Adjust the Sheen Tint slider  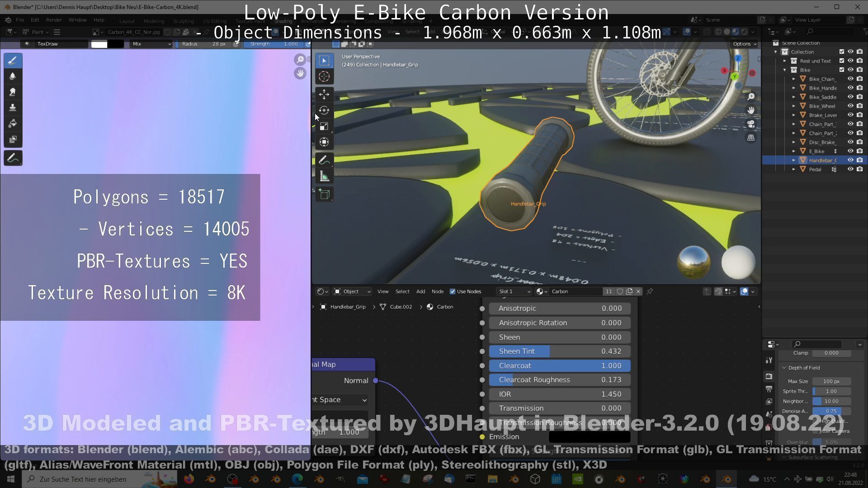coord(560,351)
